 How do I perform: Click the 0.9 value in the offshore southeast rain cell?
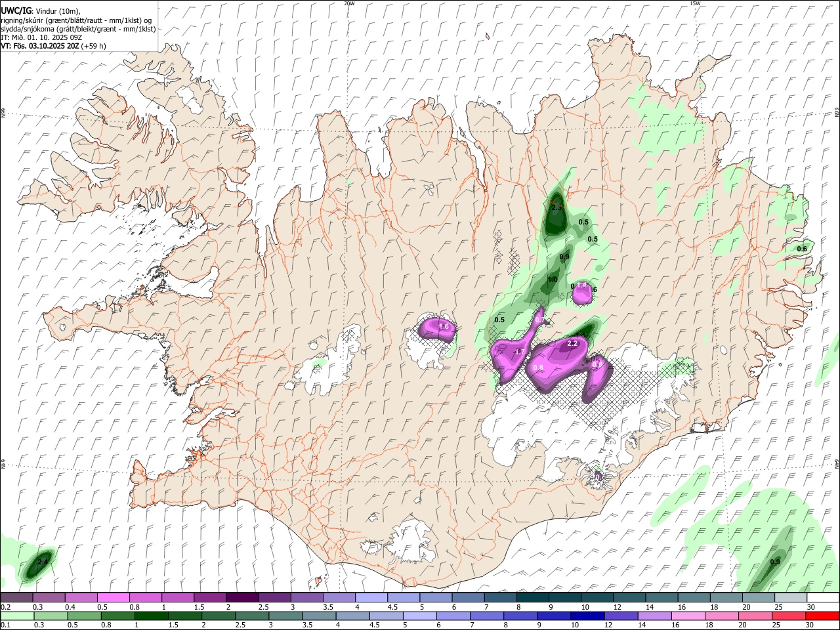775,562
